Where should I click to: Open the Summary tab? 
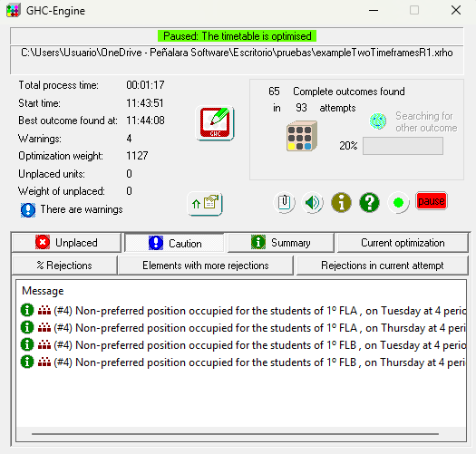[x=281, y=243]
